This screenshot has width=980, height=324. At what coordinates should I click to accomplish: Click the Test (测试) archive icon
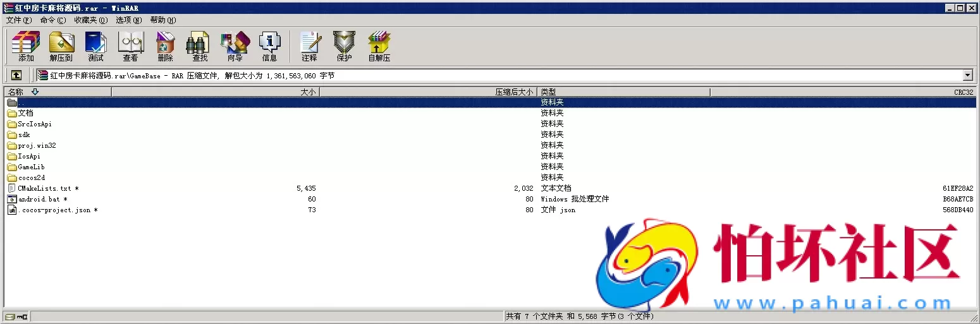coord(96,47)
